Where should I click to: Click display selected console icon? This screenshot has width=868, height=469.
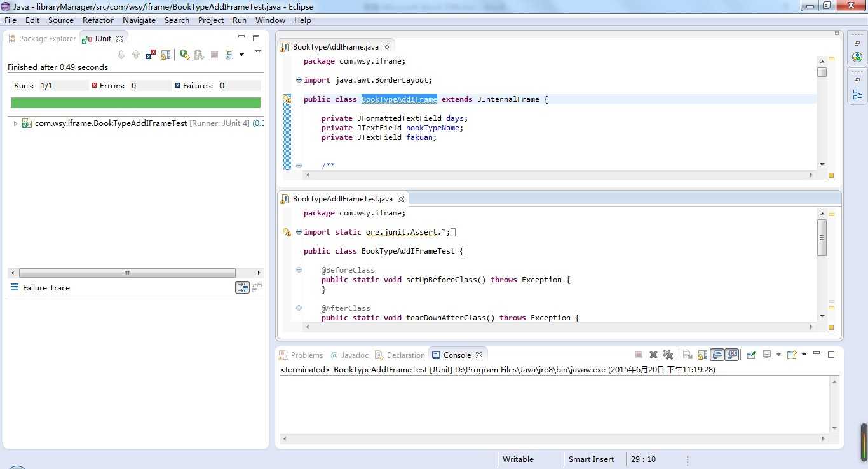click(x=767, y=355)
